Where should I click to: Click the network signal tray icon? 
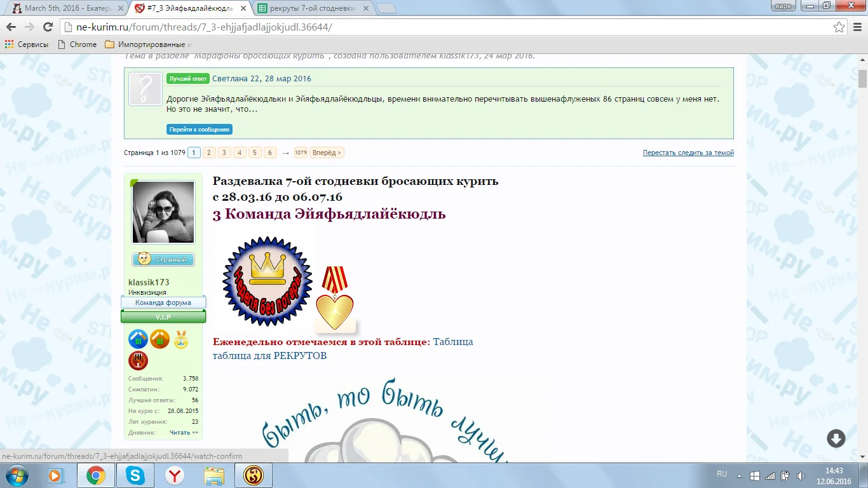click(x=770, y=475)
